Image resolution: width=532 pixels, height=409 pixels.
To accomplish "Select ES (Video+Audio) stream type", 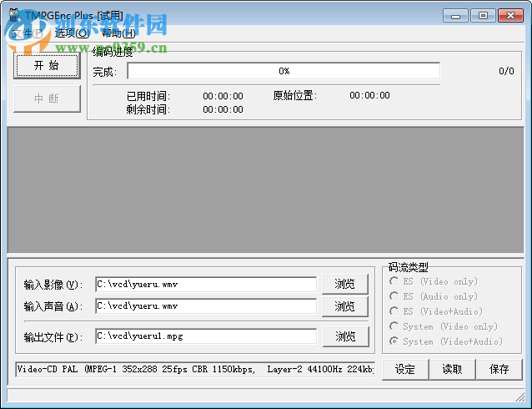I will pyautogui.click(x=436, y=311).
